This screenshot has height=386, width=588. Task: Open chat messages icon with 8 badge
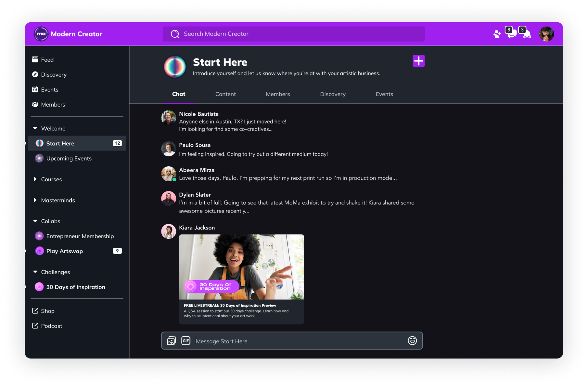click(511, 32)
